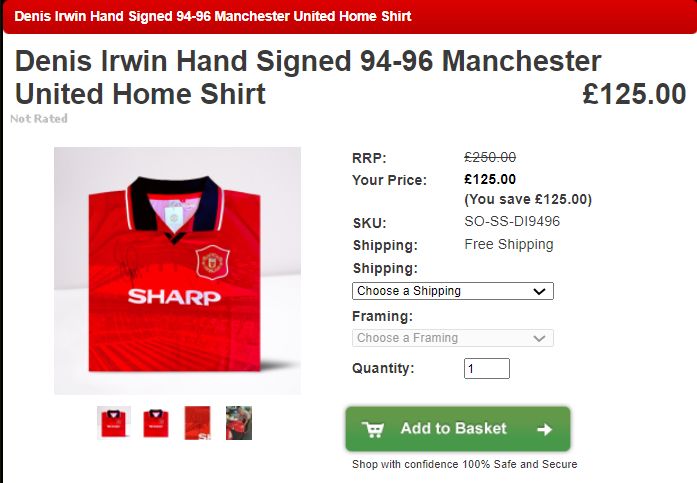Click the SHARP sponsor logo on shirt
This screenshot has width=697, height=483.
click(174, 297)
